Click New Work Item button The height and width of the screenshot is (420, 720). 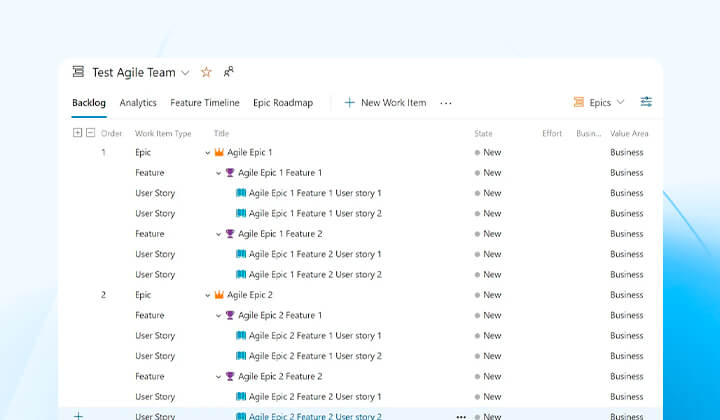click(x=385, y=103)
